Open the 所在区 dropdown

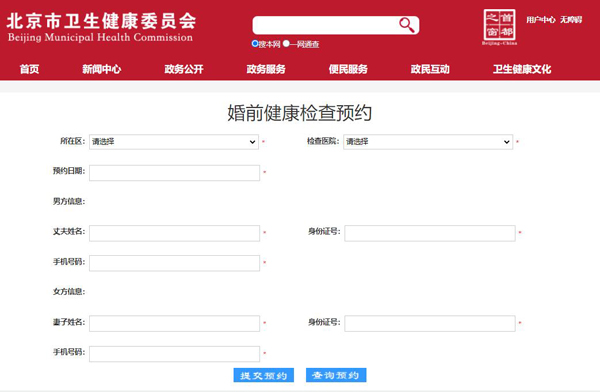(174, 142)
